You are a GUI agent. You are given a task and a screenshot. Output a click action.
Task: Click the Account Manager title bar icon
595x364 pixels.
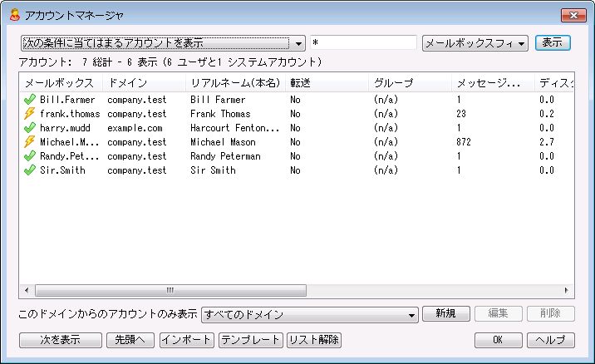14,14
